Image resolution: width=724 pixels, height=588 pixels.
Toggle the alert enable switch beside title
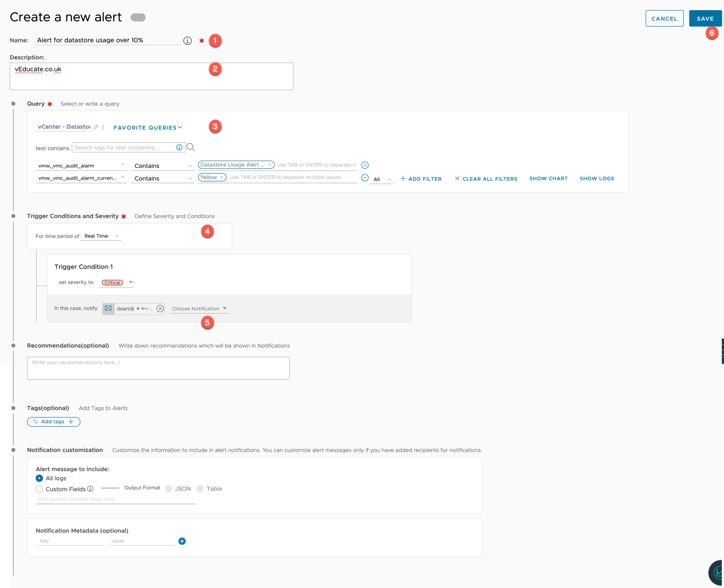click(x=138, y=17)
